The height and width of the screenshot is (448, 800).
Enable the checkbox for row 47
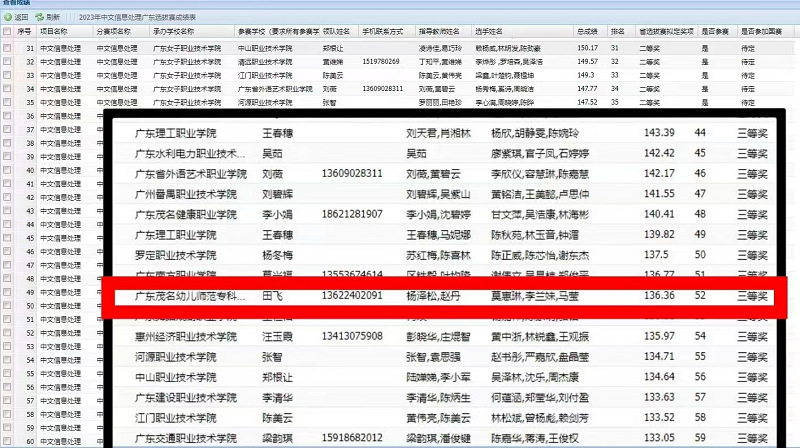click(7, 265)
